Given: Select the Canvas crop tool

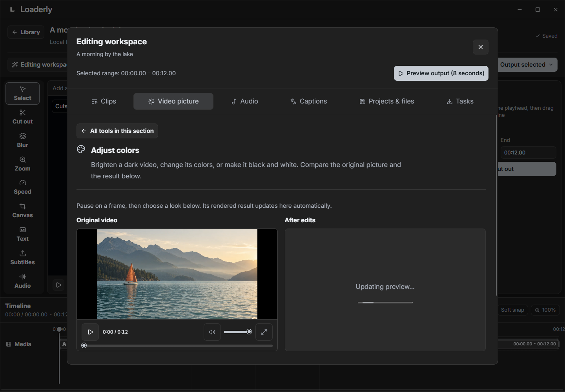Looking at the screenshot, I should pyautogui.click(x=22, y=211).
